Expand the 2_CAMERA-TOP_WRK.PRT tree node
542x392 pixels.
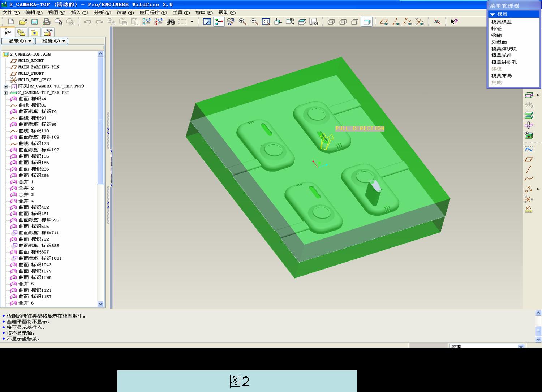6,93
